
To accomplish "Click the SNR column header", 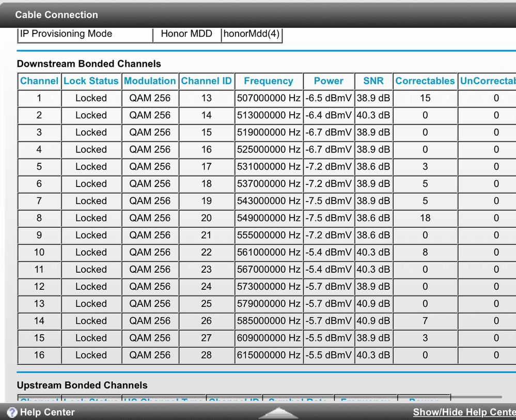I will (373, 81).
